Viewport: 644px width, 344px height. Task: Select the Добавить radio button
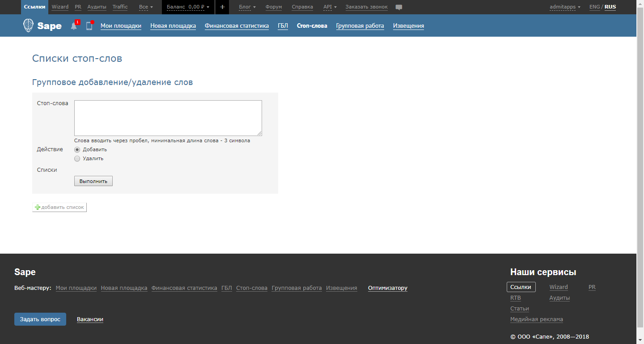tap(77, 150)
